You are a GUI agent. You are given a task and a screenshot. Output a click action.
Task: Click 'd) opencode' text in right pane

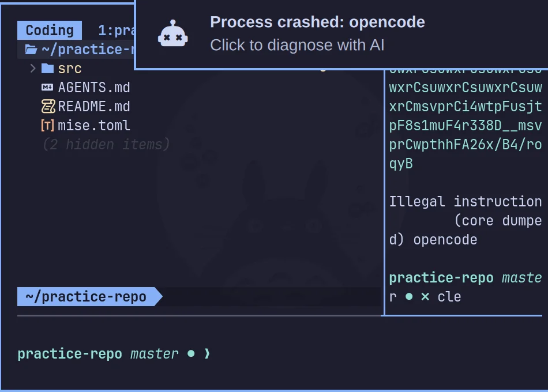pos(433,240)
